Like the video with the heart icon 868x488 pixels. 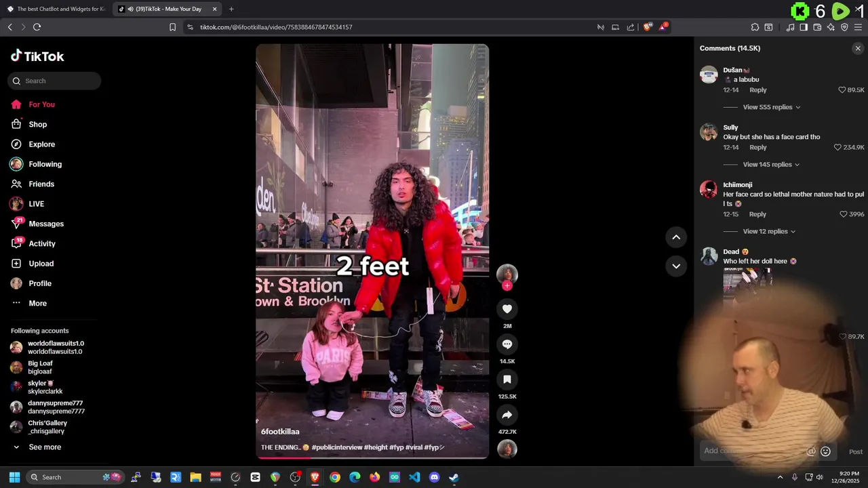tap(507, 309)
